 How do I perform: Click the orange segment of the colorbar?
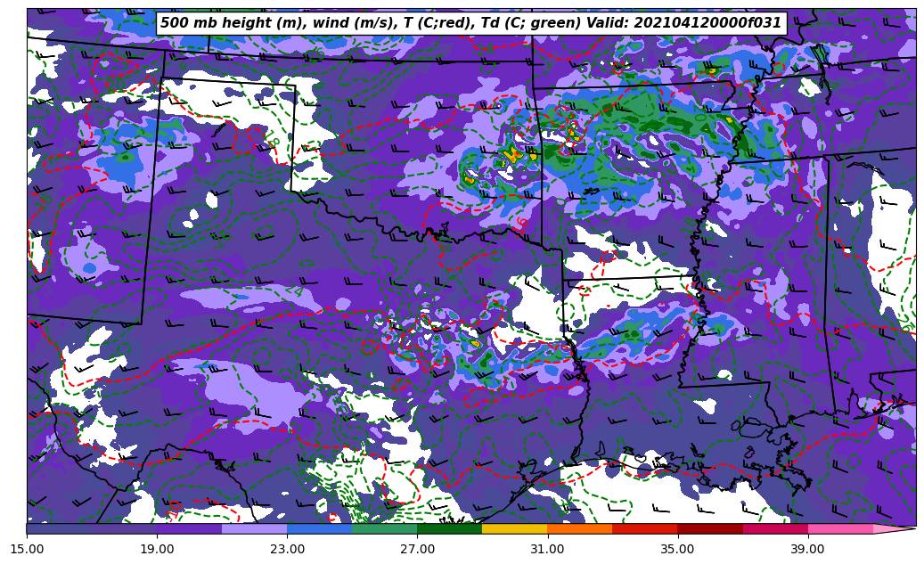coord(579,528)
